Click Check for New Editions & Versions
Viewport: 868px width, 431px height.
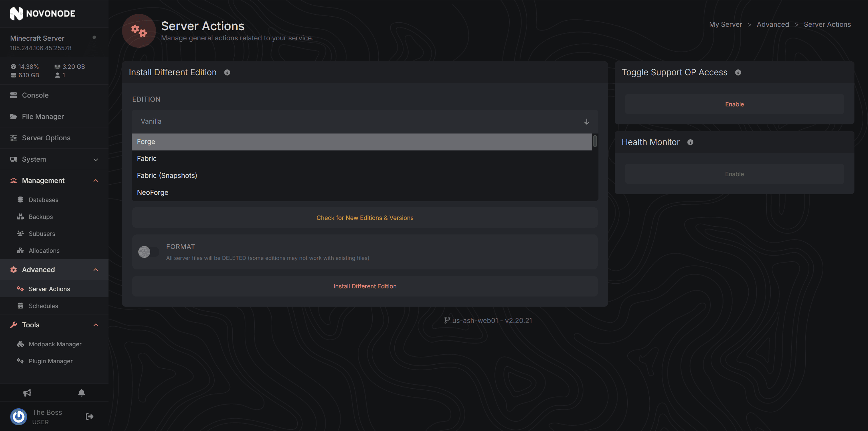click(x=364, y=218)
